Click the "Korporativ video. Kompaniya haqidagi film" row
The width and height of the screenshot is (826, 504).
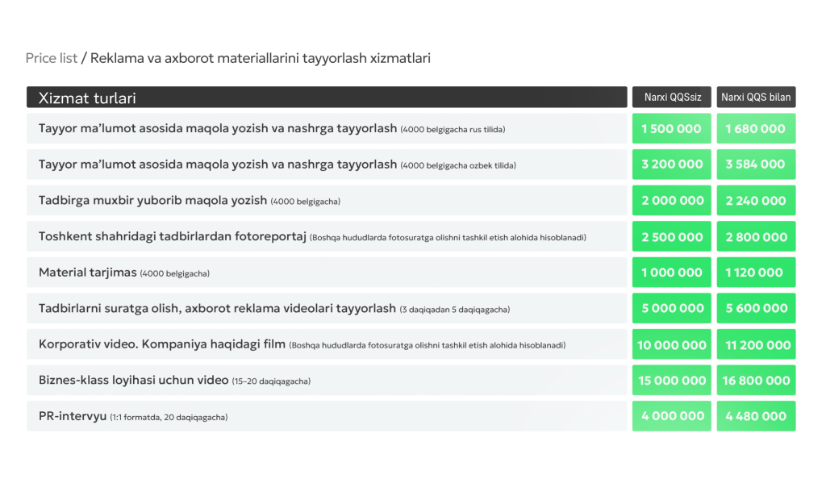point(327,345)
